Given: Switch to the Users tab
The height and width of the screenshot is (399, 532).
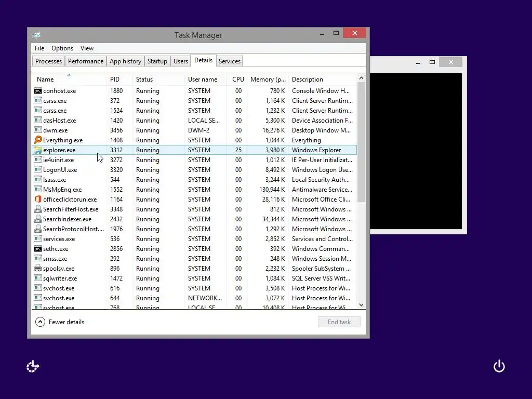Looking at the screenshot, I should pyautogui.click(x=180, y=61).
